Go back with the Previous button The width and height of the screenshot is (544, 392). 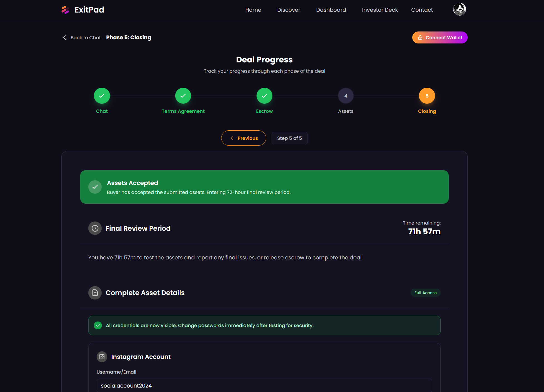[244, 138]
